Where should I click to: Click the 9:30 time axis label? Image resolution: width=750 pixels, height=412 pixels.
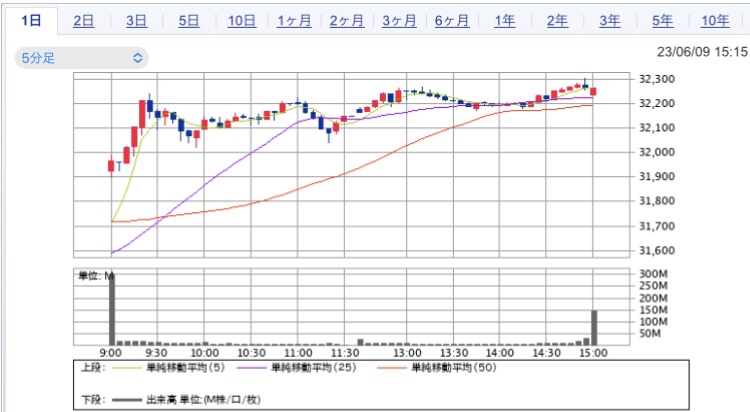(x=156, y=353)
